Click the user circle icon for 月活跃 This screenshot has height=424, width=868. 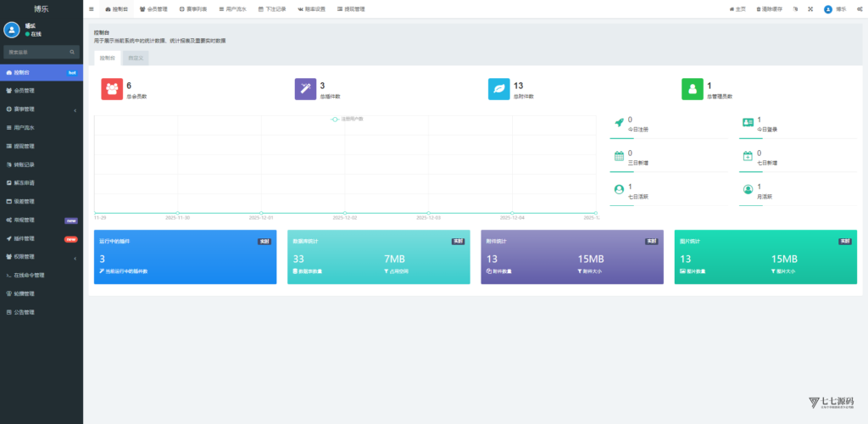[x=748, y=189]
